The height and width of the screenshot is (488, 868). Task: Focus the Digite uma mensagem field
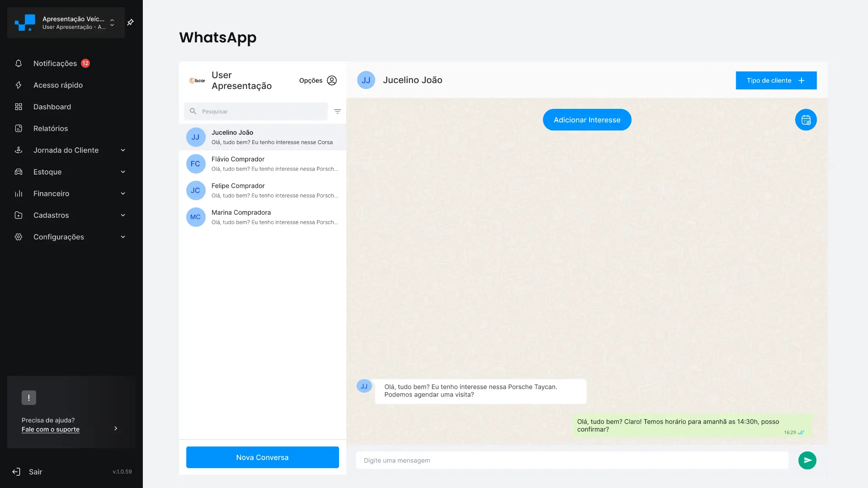[x=572, y=460]
